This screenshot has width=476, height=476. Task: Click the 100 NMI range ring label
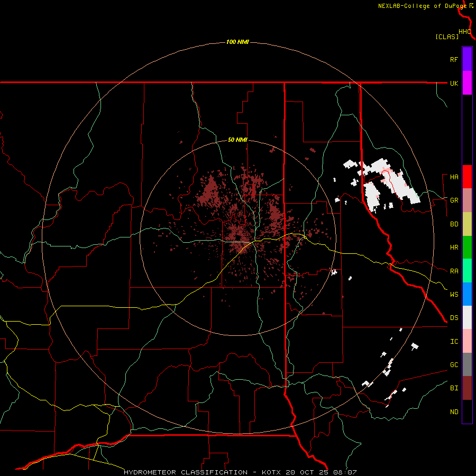tap(237, 42)
